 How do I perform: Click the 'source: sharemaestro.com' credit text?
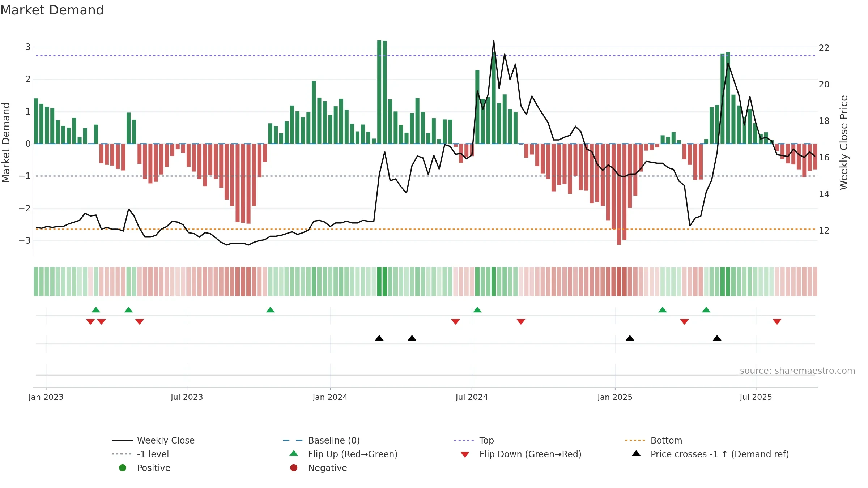tap(797, 371)
